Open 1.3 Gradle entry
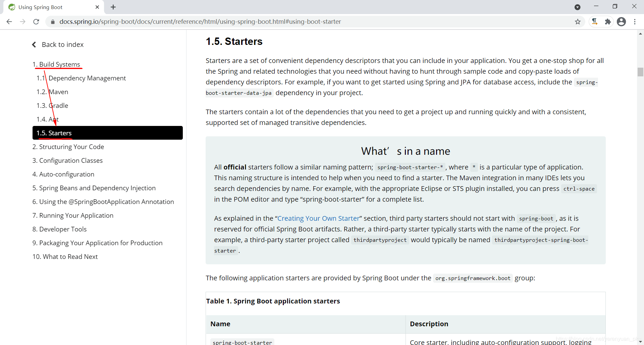 pos(52,106)
